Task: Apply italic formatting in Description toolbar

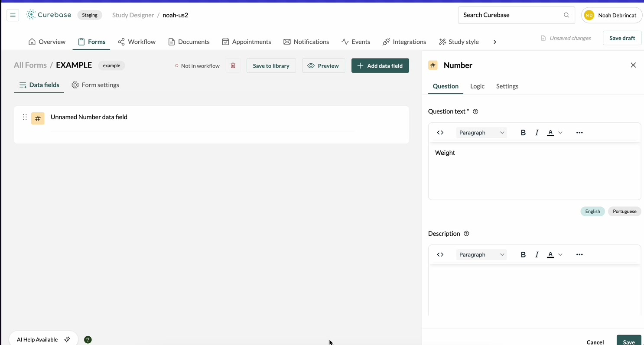Action: click(537, 254)
